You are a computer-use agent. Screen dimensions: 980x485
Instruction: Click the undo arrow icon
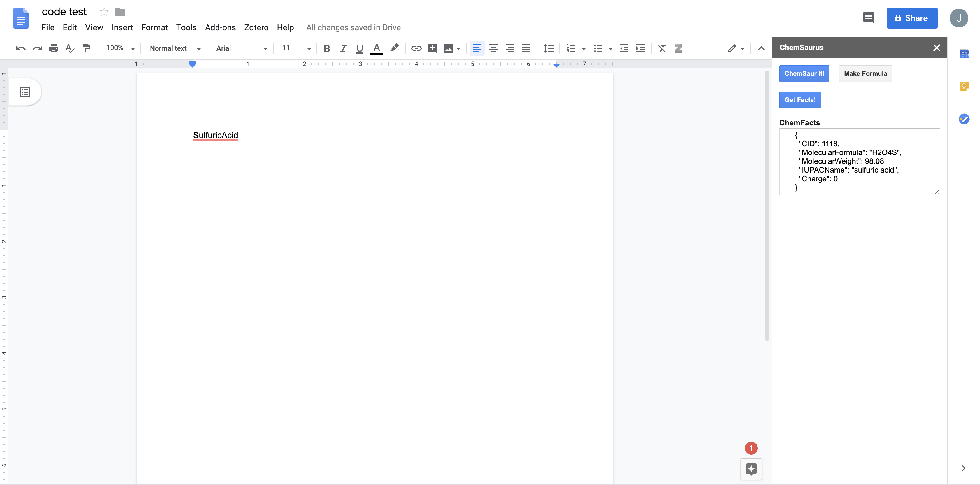(20, 48)
